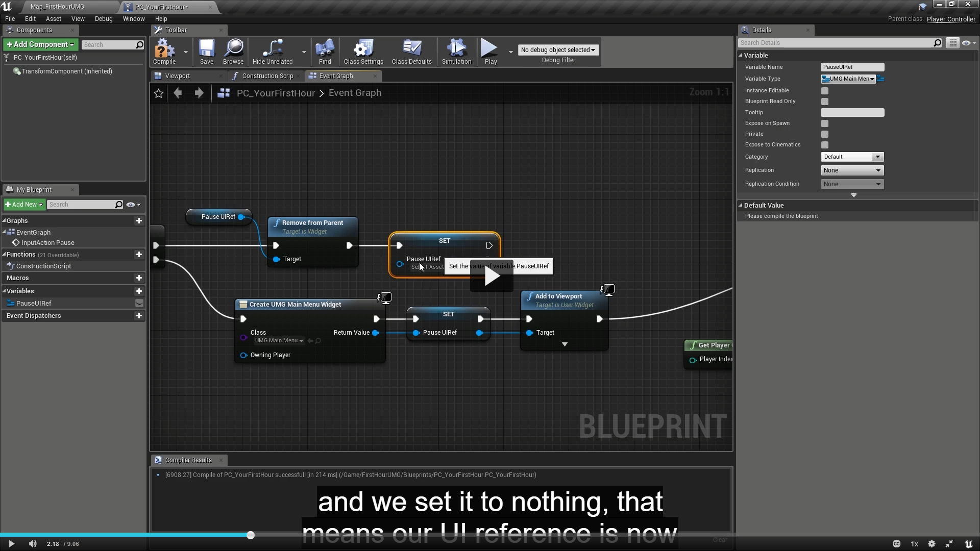
Task: Click the Find binoculars icon
Action: [325, 51]
